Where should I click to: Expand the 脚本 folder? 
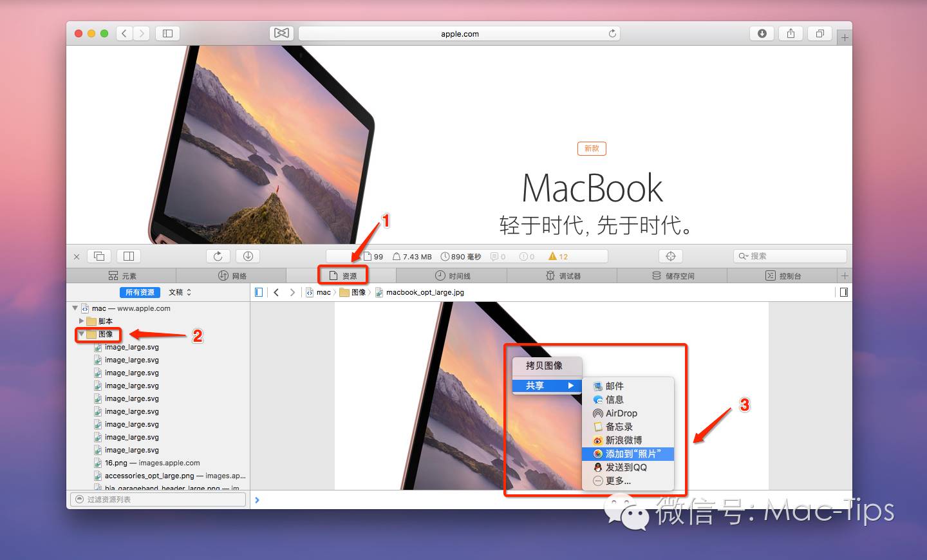click(81, 321)
